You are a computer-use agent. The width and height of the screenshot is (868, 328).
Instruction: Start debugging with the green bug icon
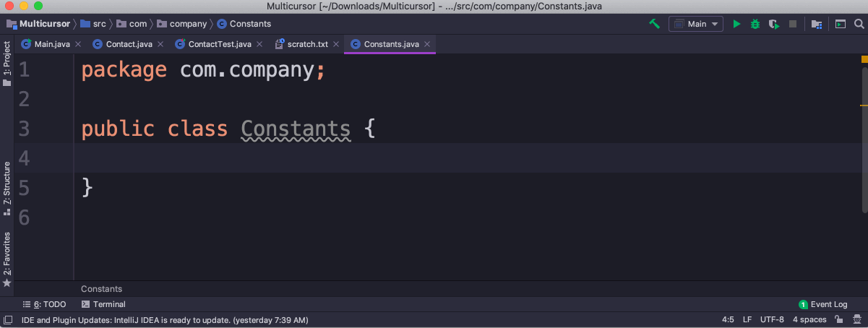(755, 24)
